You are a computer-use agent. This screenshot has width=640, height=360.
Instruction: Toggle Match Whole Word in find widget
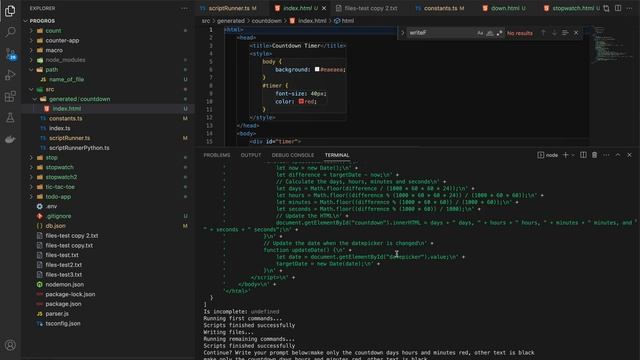(490, 33)
